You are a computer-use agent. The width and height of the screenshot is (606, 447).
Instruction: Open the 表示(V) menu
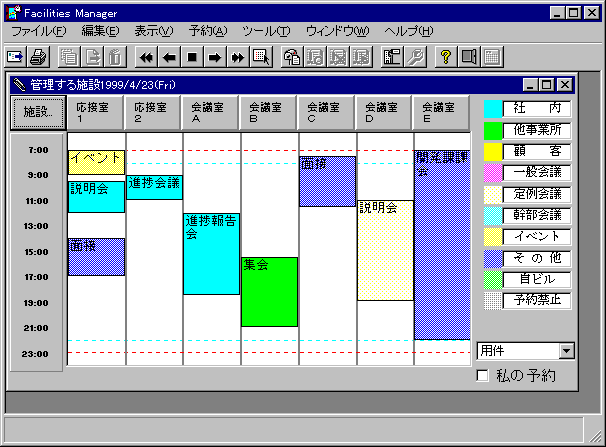[x=154, y=31]
